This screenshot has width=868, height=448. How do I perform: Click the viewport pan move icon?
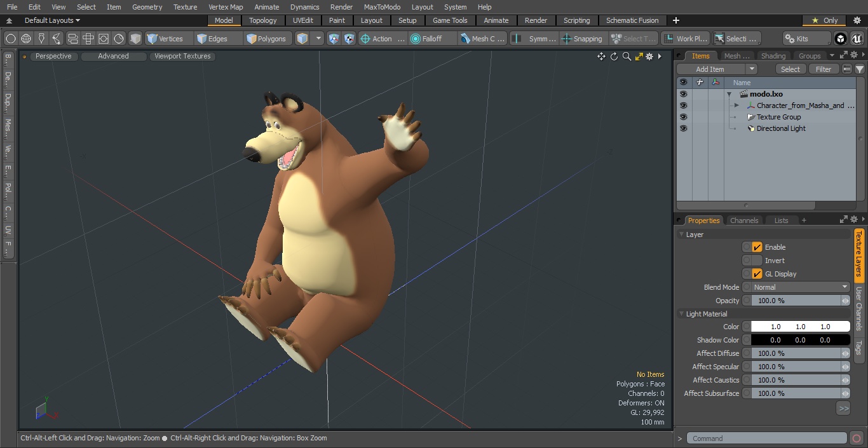601,57
